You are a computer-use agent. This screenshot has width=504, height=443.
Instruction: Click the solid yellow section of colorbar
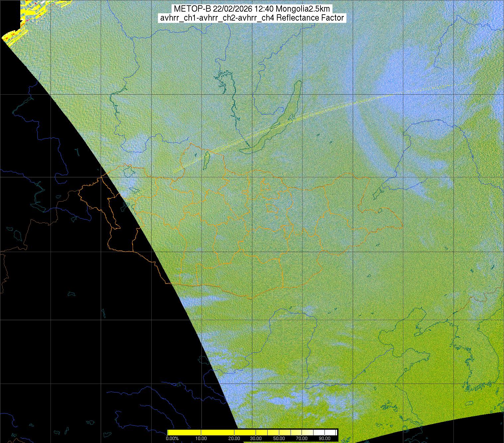pyautogui.click(x=199, y=432)
